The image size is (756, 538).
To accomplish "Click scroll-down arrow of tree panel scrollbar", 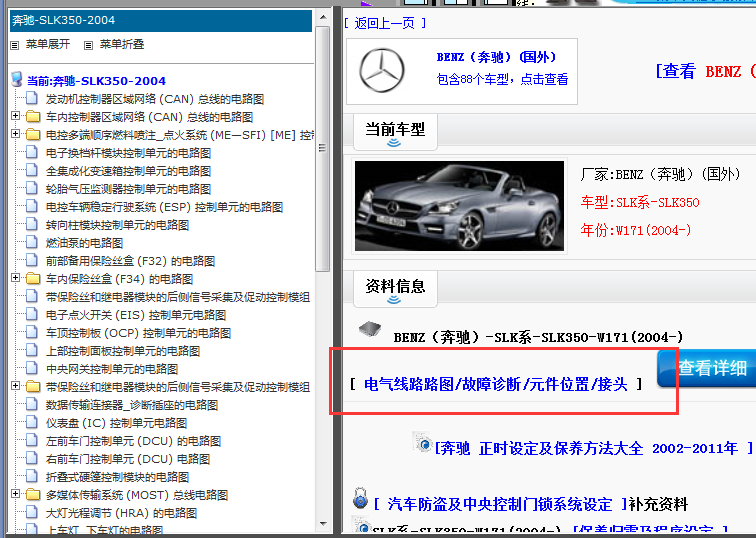I will coord(323,524).
